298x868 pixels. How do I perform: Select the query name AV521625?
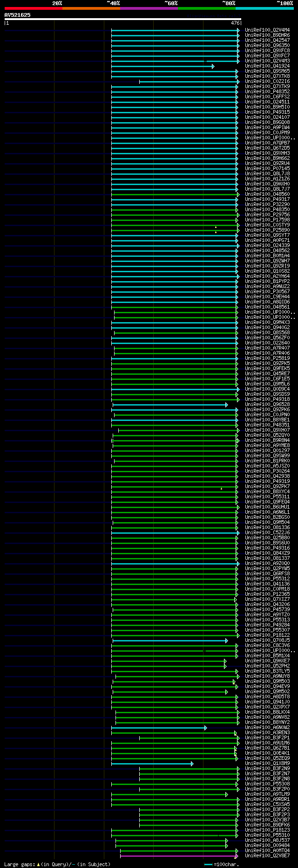coord(18,15)
